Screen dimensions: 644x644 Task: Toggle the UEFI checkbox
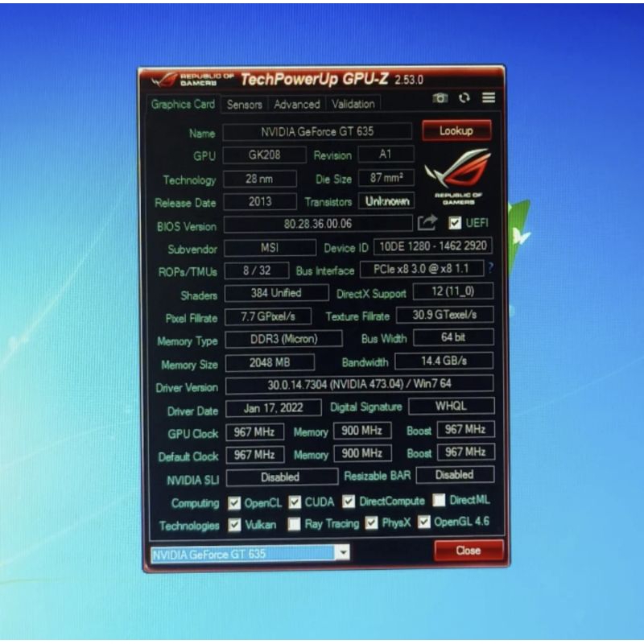point(456,223)
